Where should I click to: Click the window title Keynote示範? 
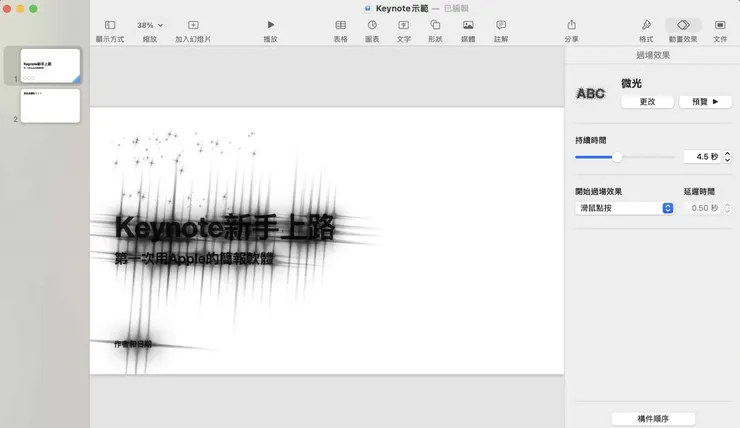pyautogui.click(x=402, y=8)
